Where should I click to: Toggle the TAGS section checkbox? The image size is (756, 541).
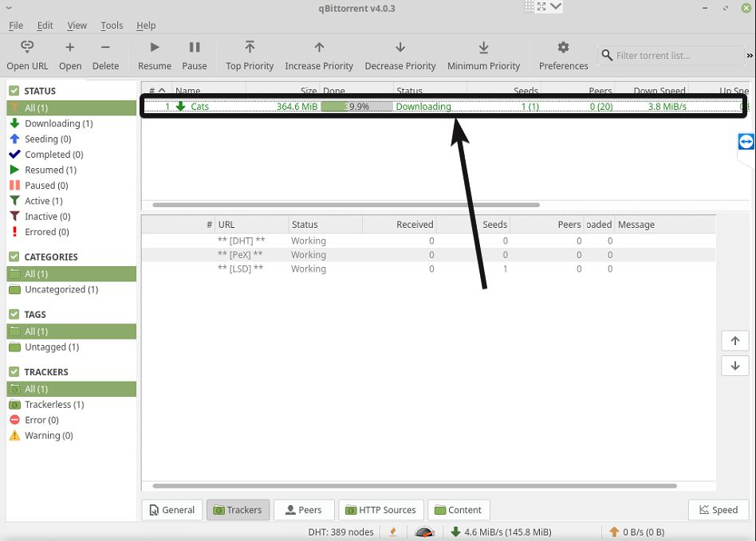(x=14, y=314)
